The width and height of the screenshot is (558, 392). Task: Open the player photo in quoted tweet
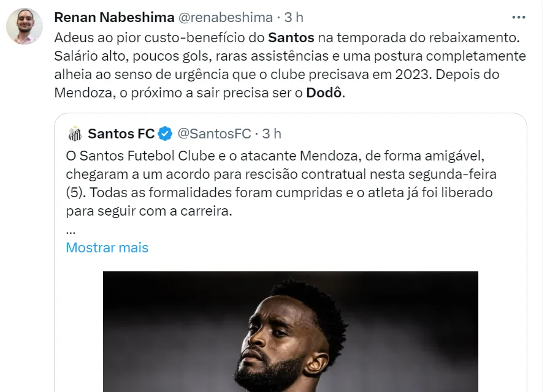(290, 331)
